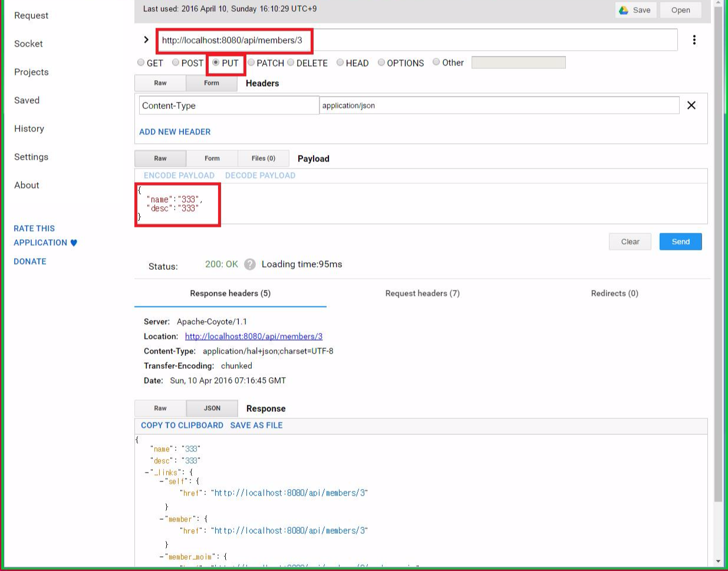The height and width of the screenshot is (571, 728).
Task: Select the OPTIONS method radio button
Action: tap(381, 62)
